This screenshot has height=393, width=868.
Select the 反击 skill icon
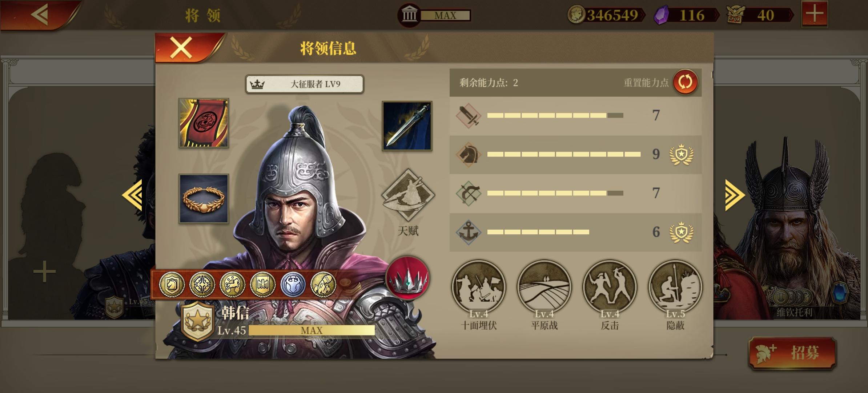click(610, 287)
